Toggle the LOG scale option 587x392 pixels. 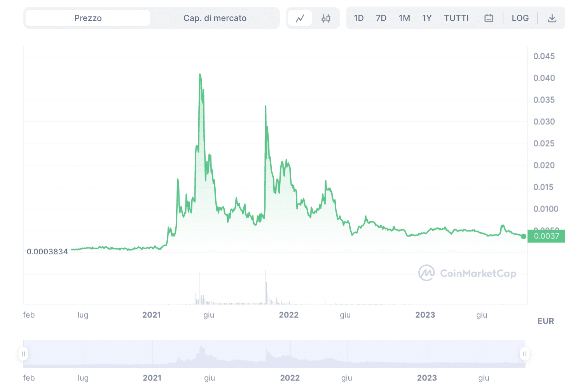coord(520,18)
